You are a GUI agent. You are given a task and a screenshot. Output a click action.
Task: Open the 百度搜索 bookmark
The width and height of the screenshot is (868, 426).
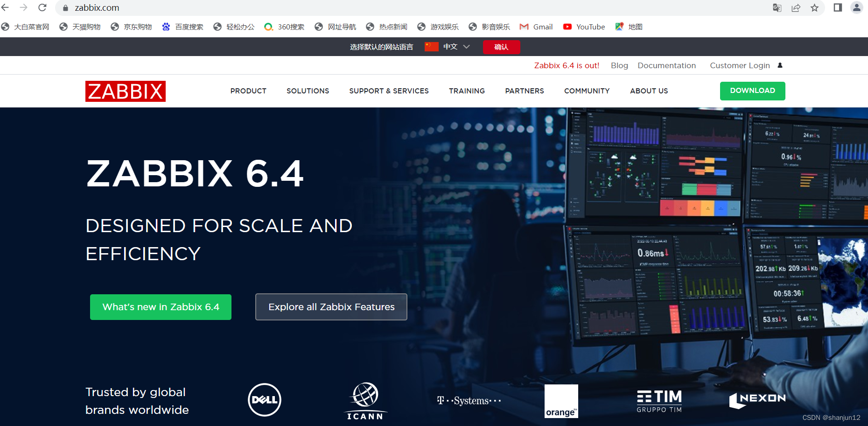[x=183, y=27]
